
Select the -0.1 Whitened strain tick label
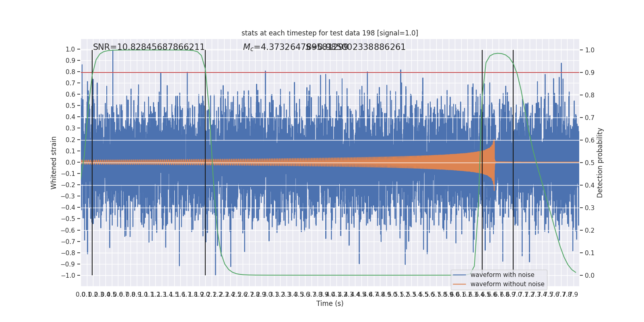coord(68,174)
